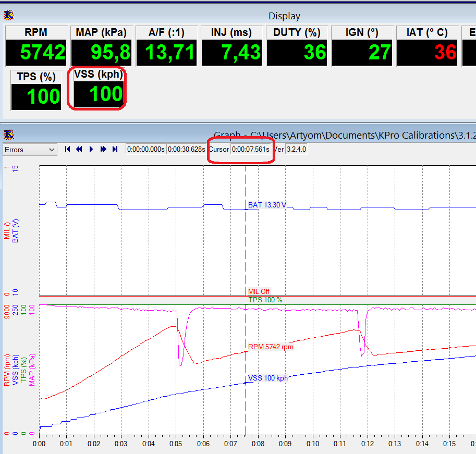Select the MAP (kPa) display gauge
This screenshot has width=476, height=454.
[101, 46]
